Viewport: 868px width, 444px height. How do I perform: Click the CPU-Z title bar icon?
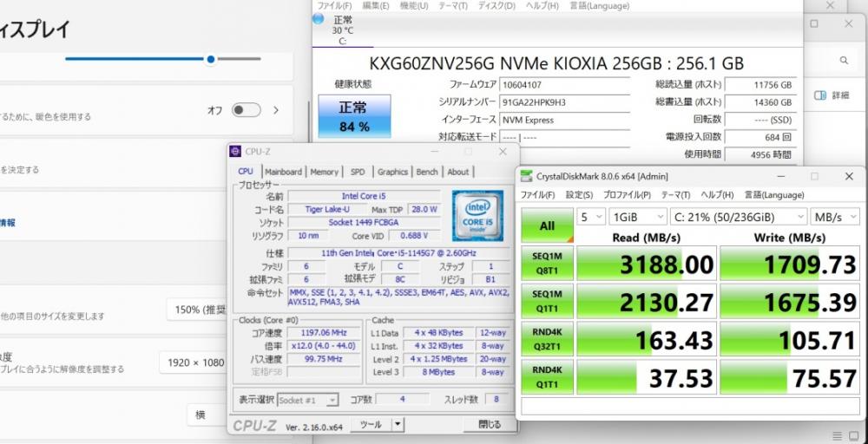[236, 152]
